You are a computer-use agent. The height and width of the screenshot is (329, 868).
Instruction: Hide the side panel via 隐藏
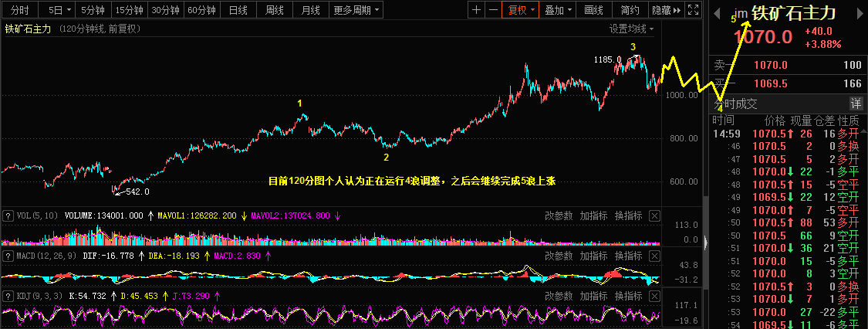pos(666,10)
